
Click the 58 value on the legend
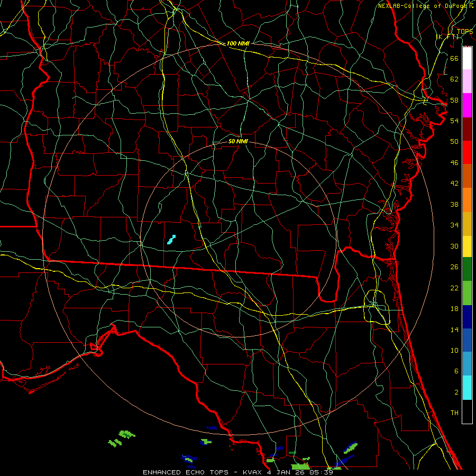[x=454, y=100]
